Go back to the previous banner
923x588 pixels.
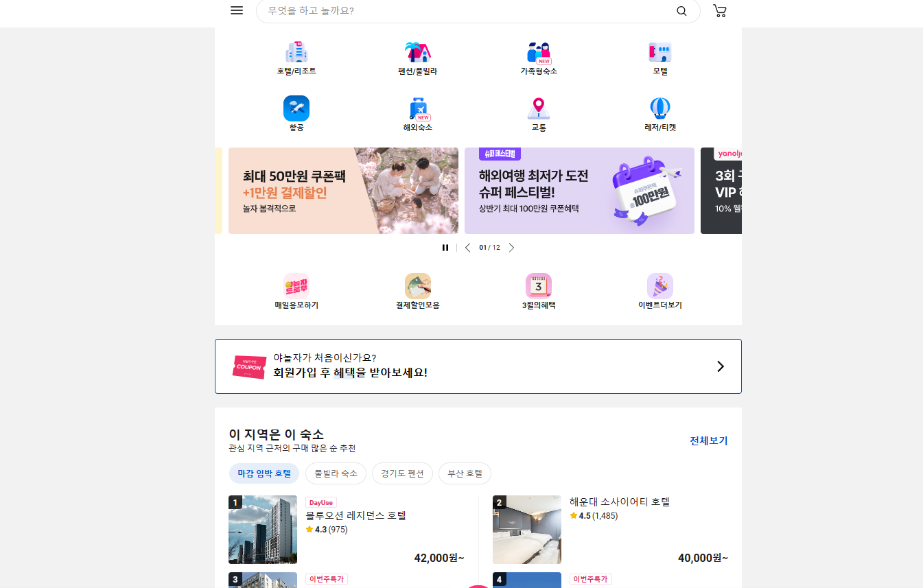(468, 247)
